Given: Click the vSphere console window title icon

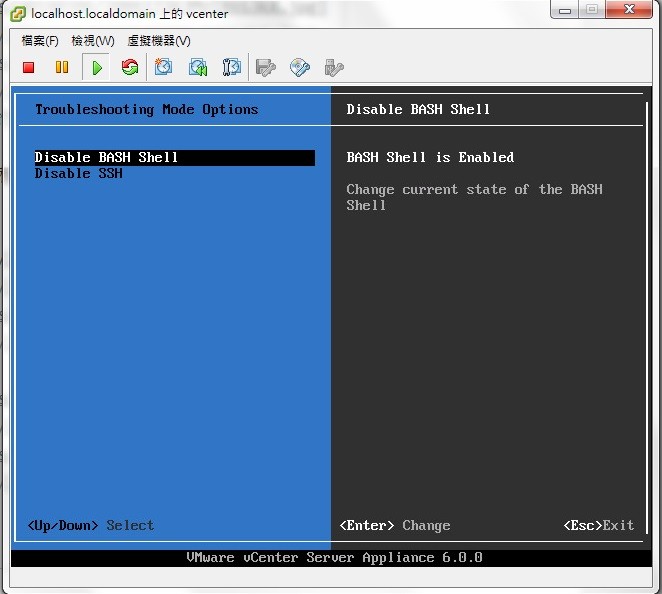Looking at the screenshot, I should coord(18,14).
